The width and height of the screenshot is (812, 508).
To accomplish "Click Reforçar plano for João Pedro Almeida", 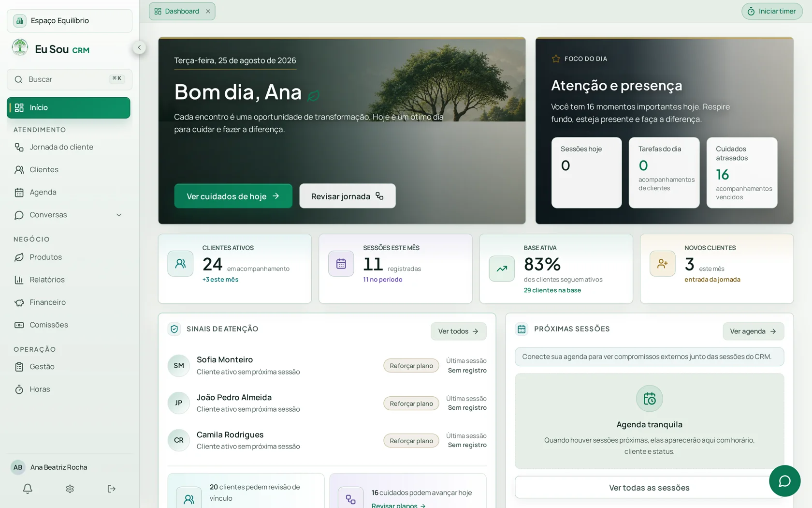I will [411, 403].
